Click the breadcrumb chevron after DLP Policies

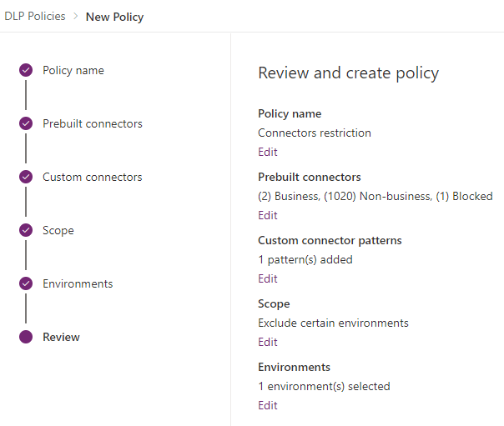[x=76, y=16]
